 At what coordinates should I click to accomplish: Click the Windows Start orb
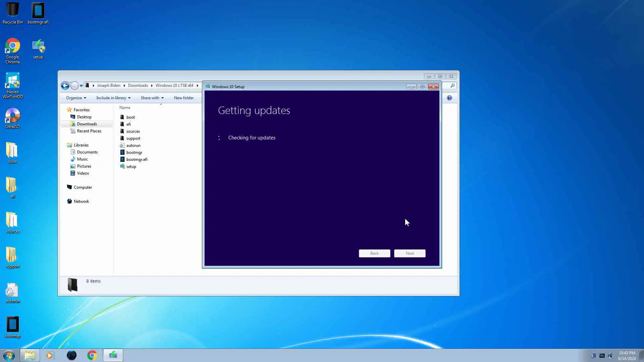click(x=9, y=355)
